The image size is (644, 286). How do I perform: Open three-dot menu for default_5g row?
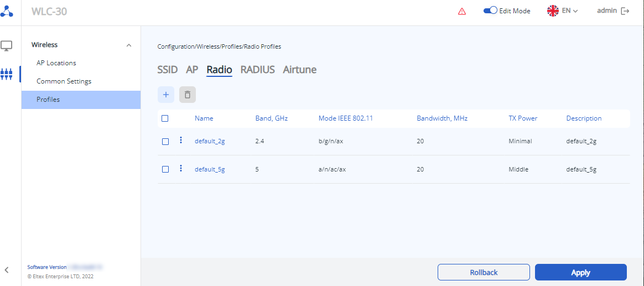(181, 168)
